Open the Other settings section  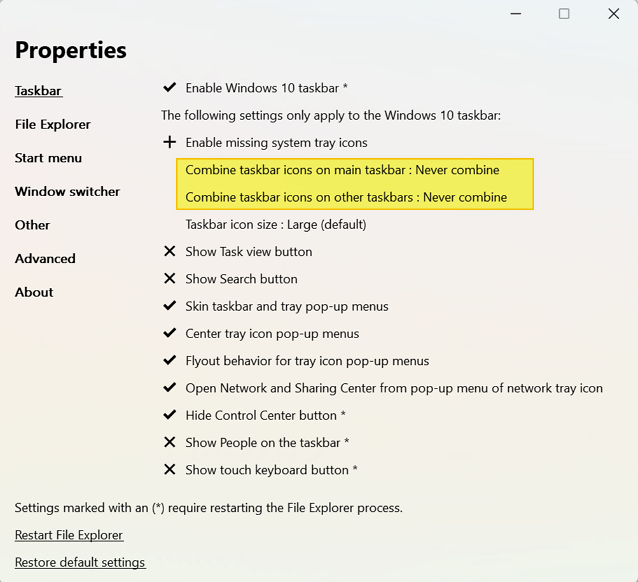coord(32,225)
